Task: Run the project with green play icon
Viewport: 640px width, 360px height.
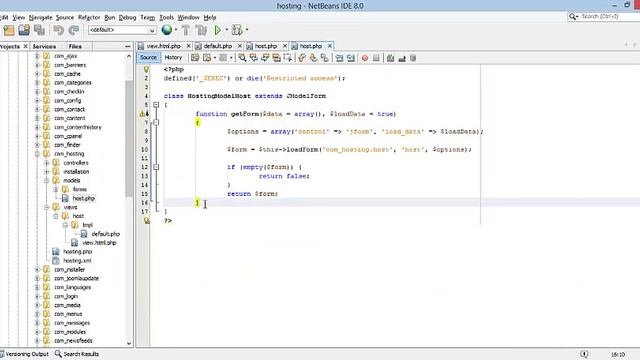Action: [x=218, y=30]
